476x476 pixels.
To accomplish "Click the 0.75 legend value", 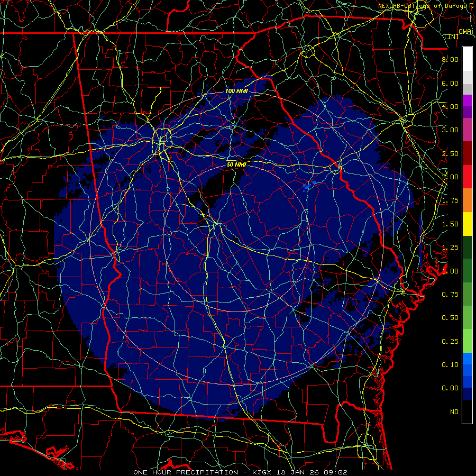I will pos(450,295).
